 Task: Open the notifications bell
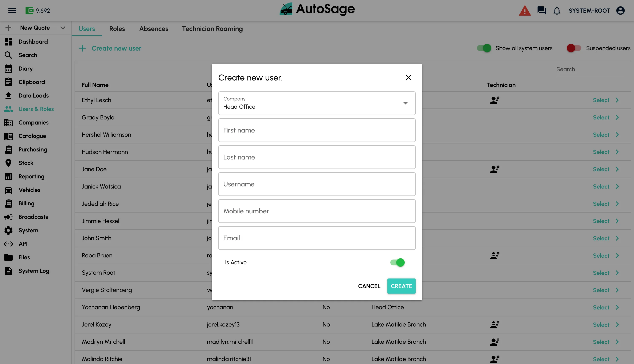tap(557, 11)
